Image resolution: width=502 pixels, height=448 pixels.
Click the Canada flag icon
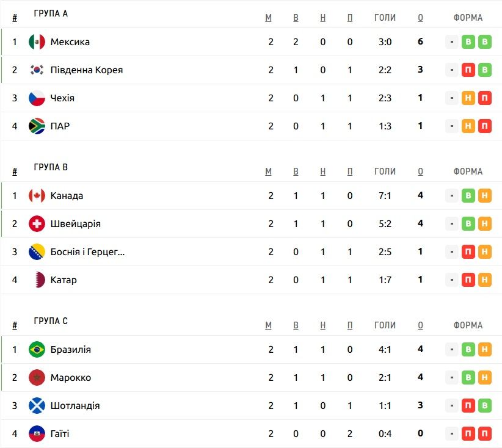coord(37,195)
